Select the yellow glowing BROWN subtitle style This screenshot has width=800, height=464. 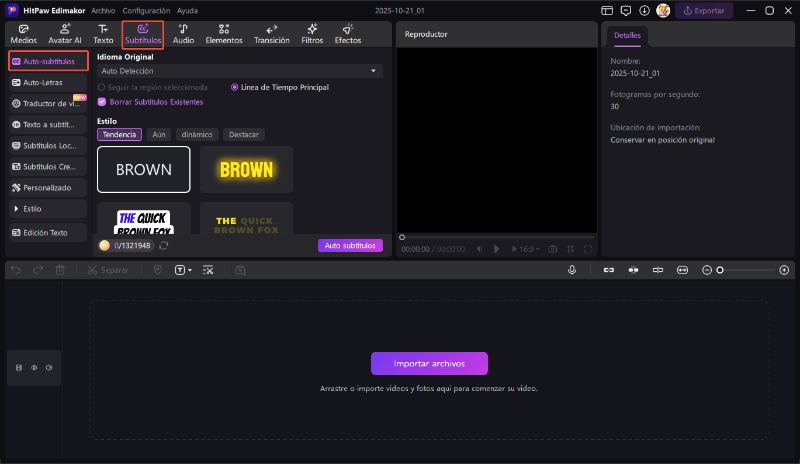coord(246,169)
